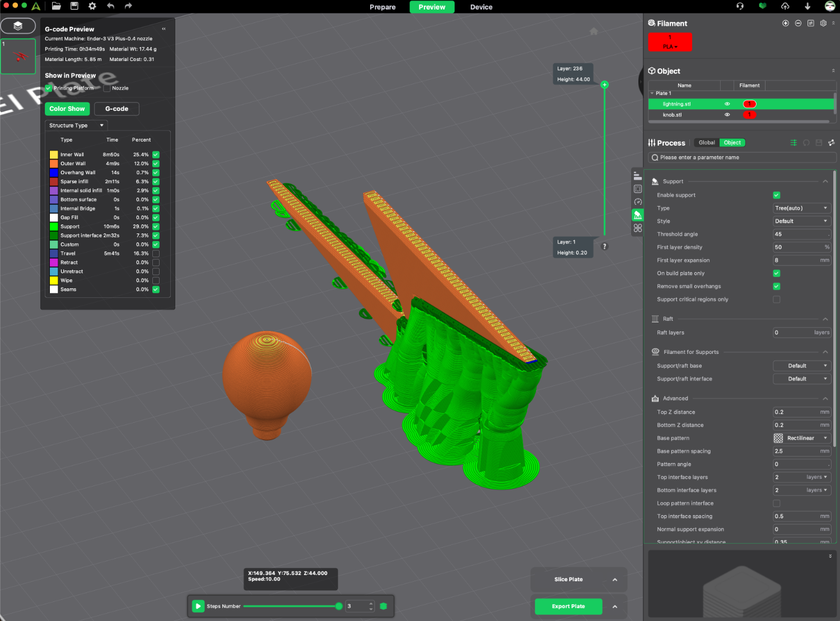
Task: Open preferences via the top-bar gear icon
Action: point(92,6)
